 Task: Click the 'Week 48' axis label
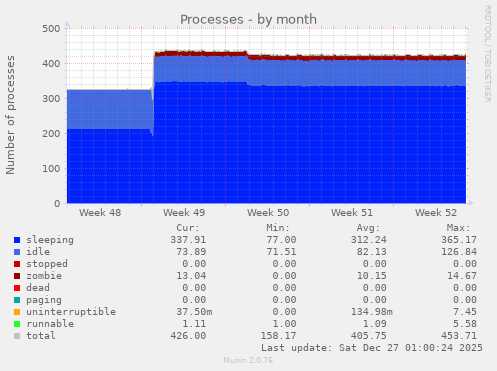100,213
